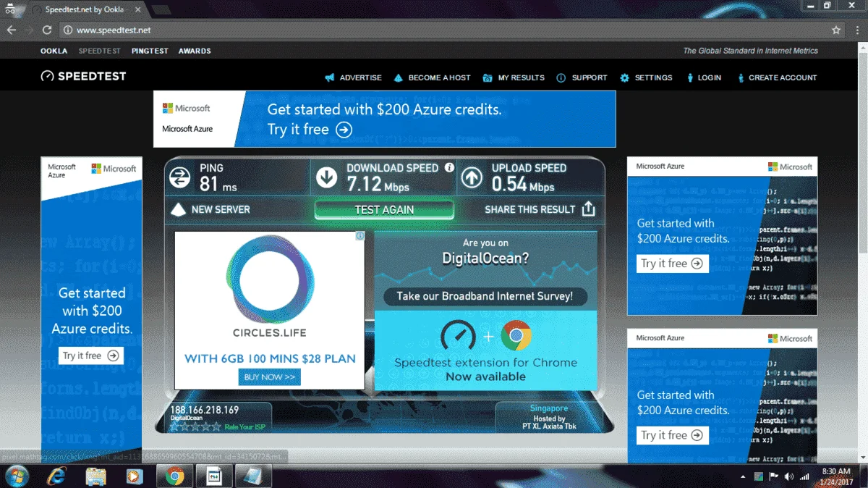The height and width of the screenshot is (488, 868).
Task: Open the ADVERTISE link
Action: point(360,77)
